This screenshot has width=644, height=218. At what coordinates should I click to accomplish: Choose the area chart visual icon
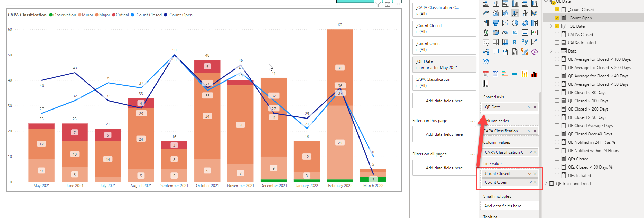coord(496,13)
